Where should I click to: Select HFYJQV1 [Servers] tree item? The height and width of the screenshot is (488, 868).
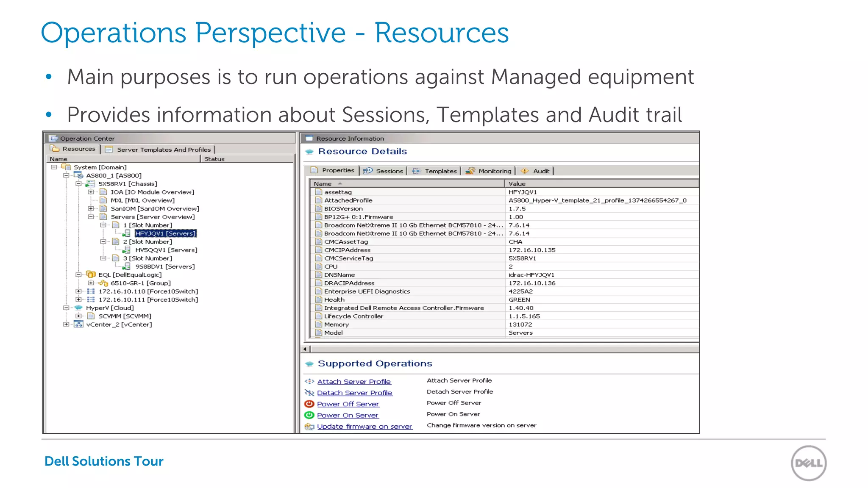click(x=165, y=233)
